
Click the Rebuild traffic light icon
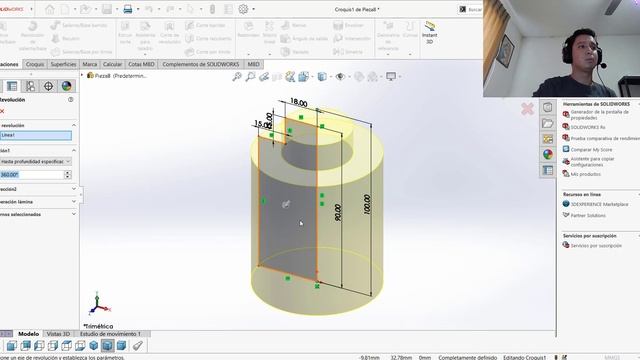pyautogui.click(x=212, y=9)
